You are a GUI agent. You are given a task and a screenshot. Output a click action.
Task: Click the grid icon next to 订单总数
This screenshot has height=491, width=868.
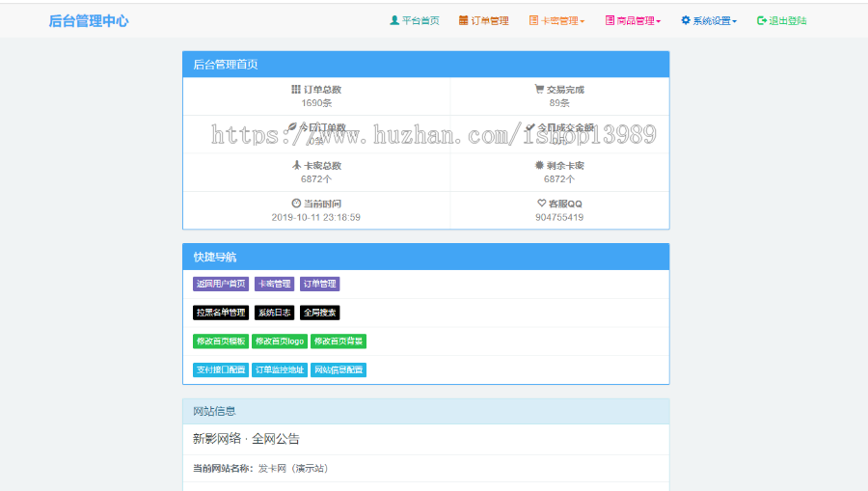[x=296, y=89]
